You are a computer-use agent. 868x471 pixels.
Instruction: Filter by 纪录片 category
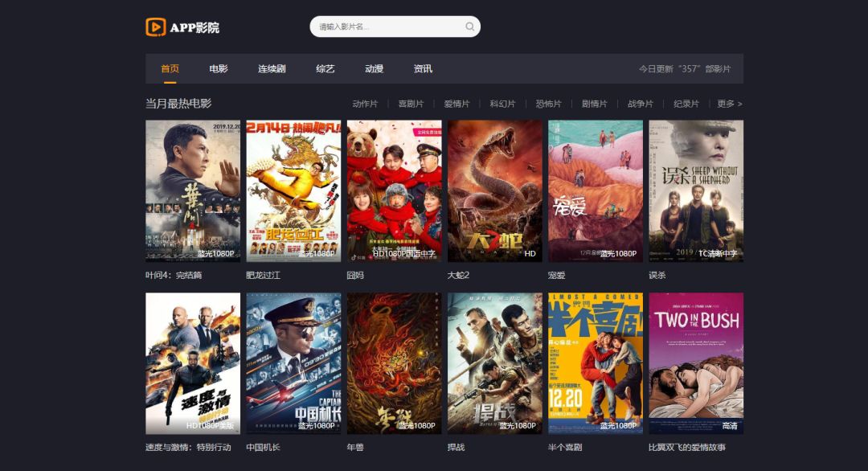click(686, 104)
